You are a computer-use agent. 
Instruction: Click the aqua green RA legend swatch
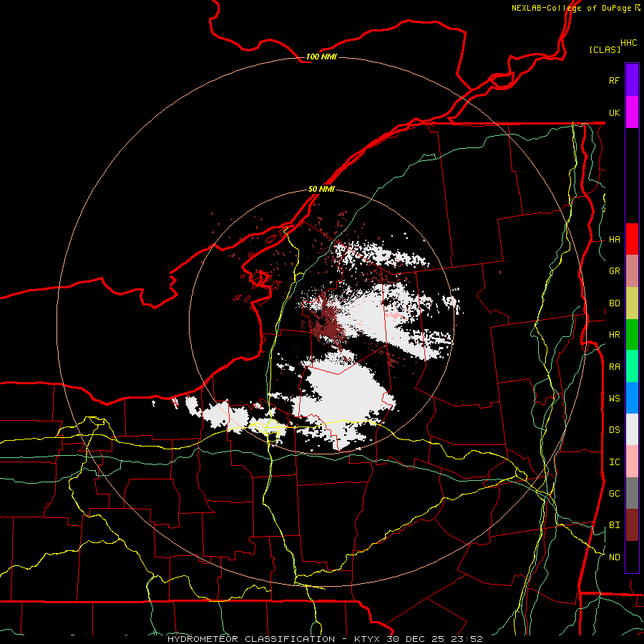click(x=632, y=366)
